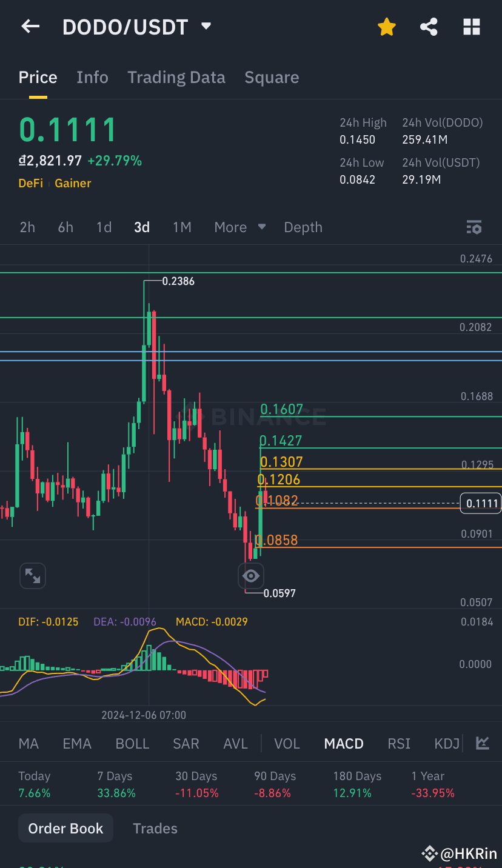Image resolution: width=502 pixels, height=868 pixels.
Task: Tap the 0.2386 high price marker
Action: (178, 281)
